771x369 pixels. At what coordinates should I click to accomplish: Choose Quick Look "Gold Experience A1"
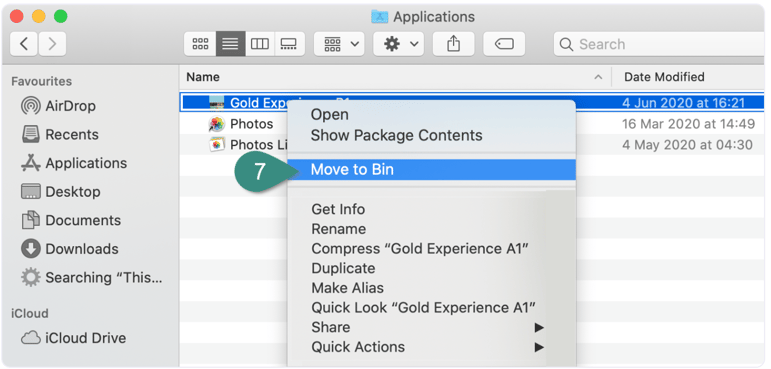pos(423,308)
